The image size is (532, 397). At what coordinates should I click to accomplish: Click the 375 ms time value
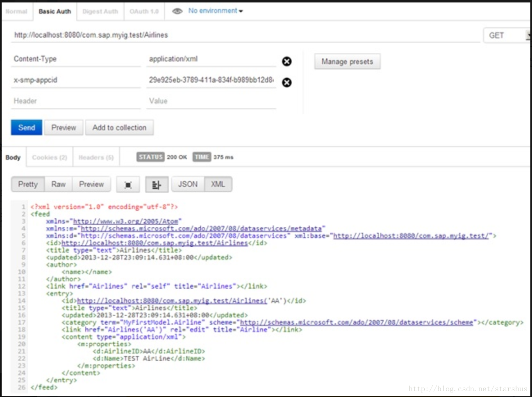223,157
